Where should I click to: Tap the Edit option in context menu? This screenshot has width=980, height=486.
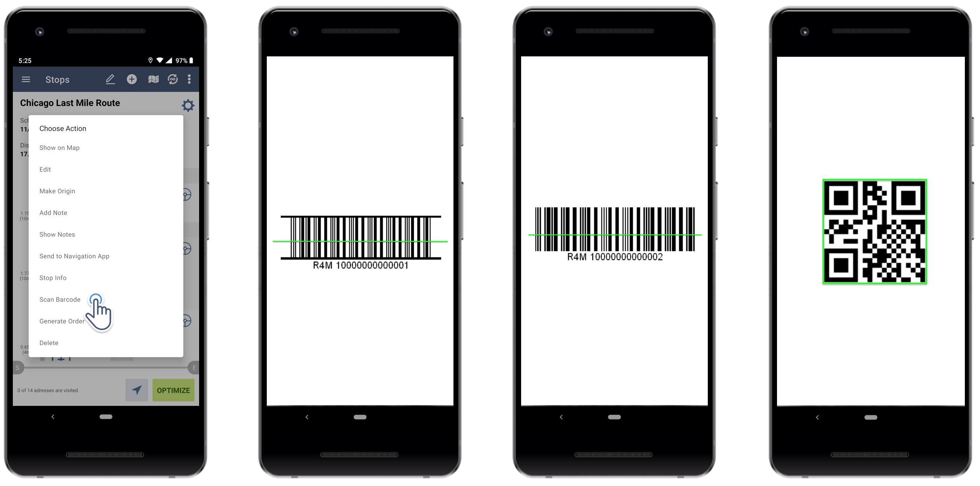coord(44,169)
